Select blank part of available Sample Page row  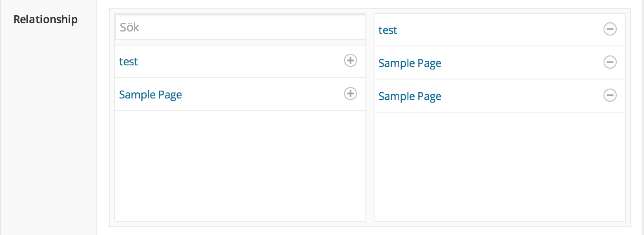[263, 94]
